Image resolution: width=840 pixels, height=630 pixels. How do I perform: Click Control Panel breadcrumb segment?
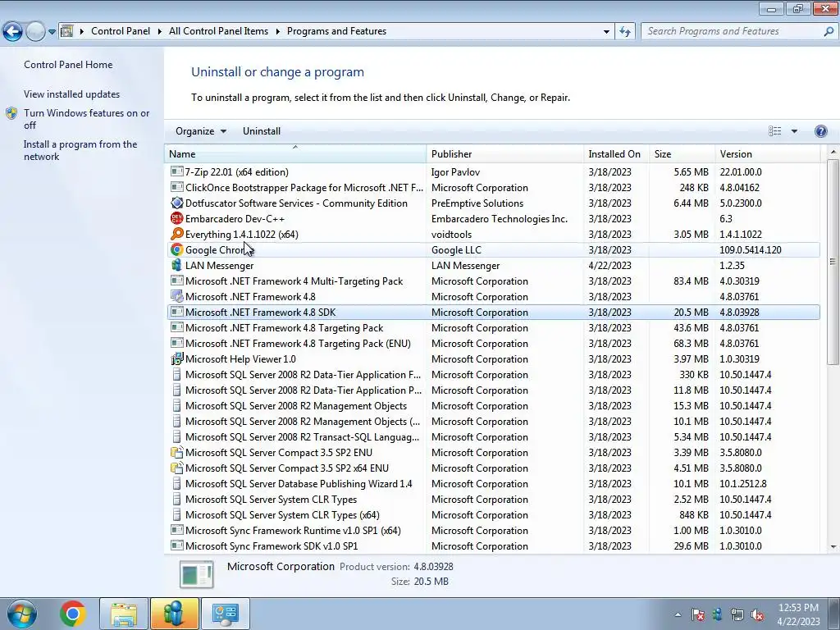tap(121, 32)
